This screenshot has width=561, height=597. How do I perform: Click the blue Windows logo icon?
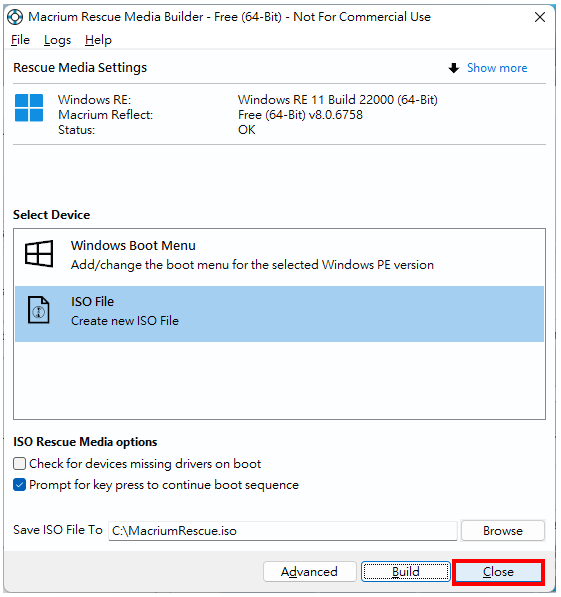(x=29, y=108)
